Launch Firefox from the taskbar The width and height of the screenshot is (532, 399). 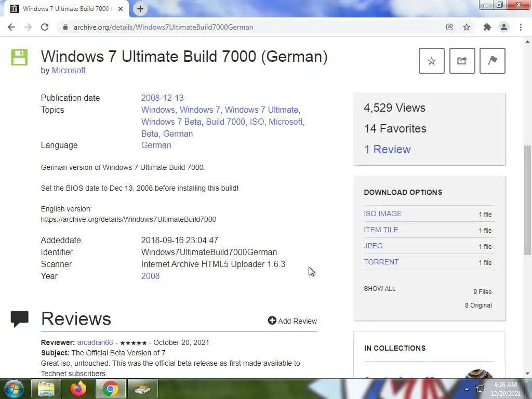coord(78,389)
